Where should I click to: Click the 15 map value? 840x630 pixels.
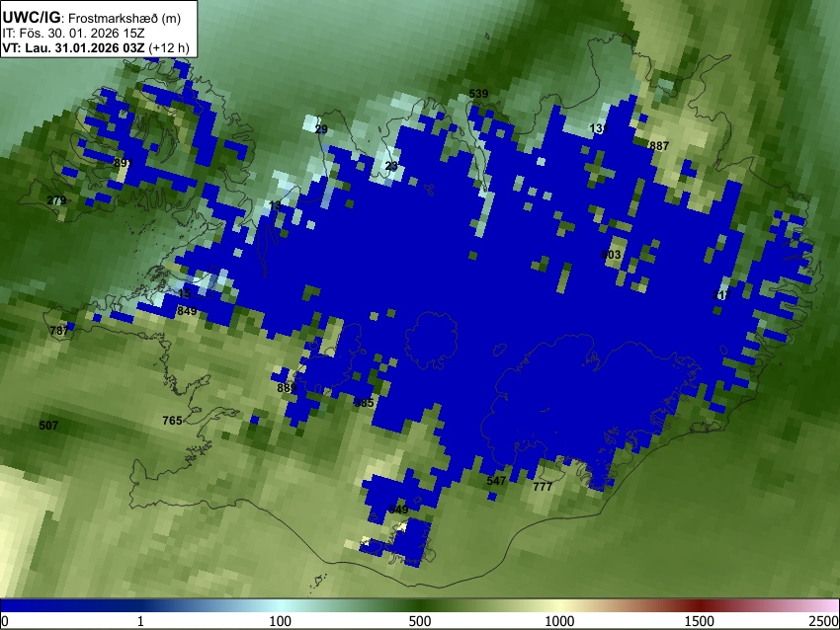click(184, 293)
